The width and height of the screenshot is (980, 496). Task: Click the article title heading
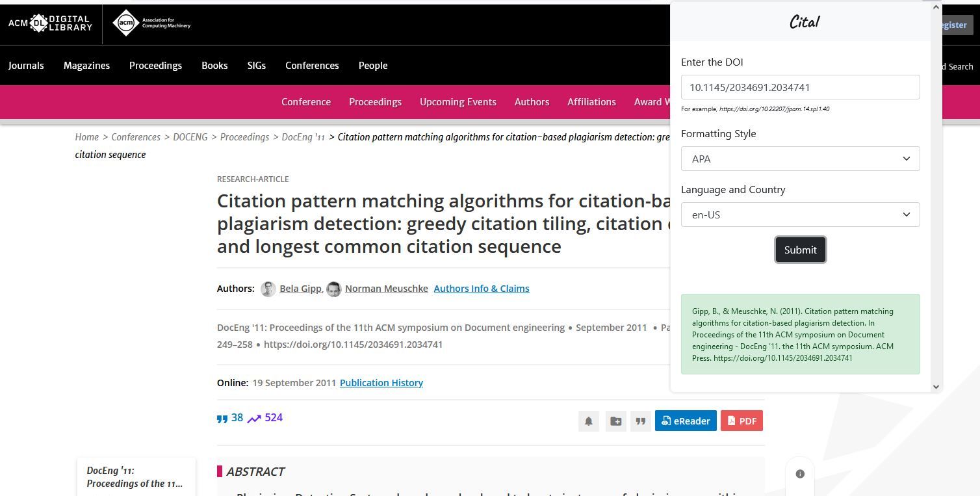(x=443, y=224)
